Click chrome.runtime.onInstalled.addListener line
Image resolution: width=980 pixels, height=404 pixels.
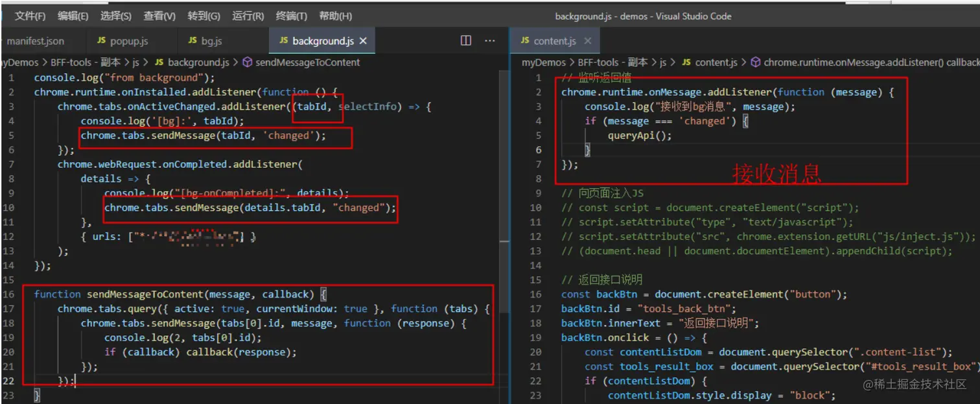point(186,92)
